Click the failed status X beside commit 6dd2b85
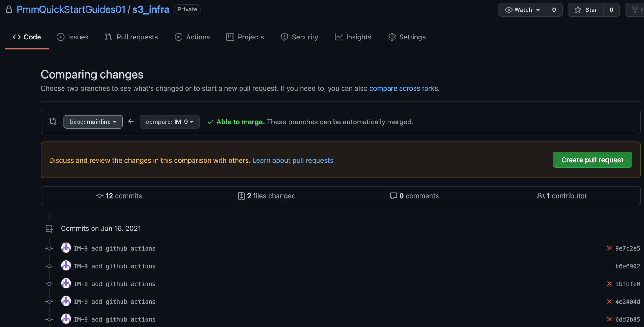 tap(609, 319)
